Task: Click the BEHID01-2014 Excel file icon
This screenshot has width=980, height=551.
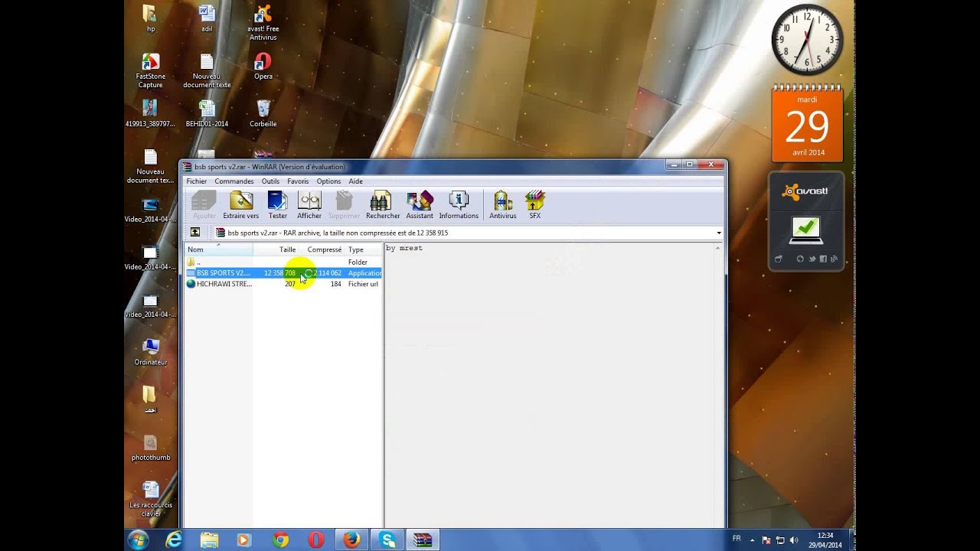Action: [x=207, y=113]
